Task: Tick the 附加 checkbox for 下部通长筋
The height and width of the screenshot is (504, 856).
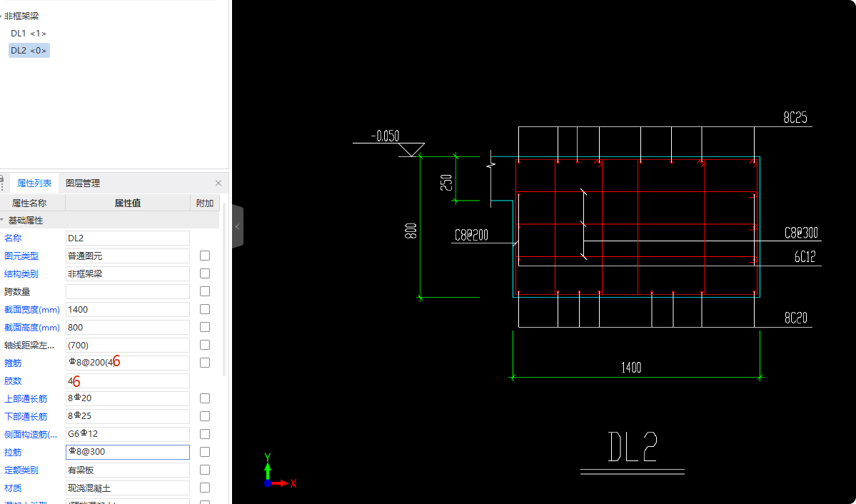Action: tap(205, 416)
